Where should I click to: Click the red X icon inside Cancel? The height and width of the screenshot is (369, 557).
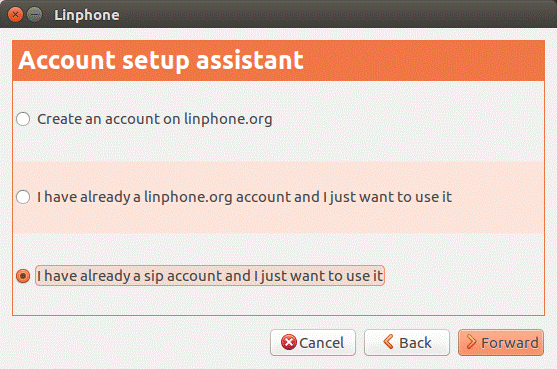coord(288,342)
